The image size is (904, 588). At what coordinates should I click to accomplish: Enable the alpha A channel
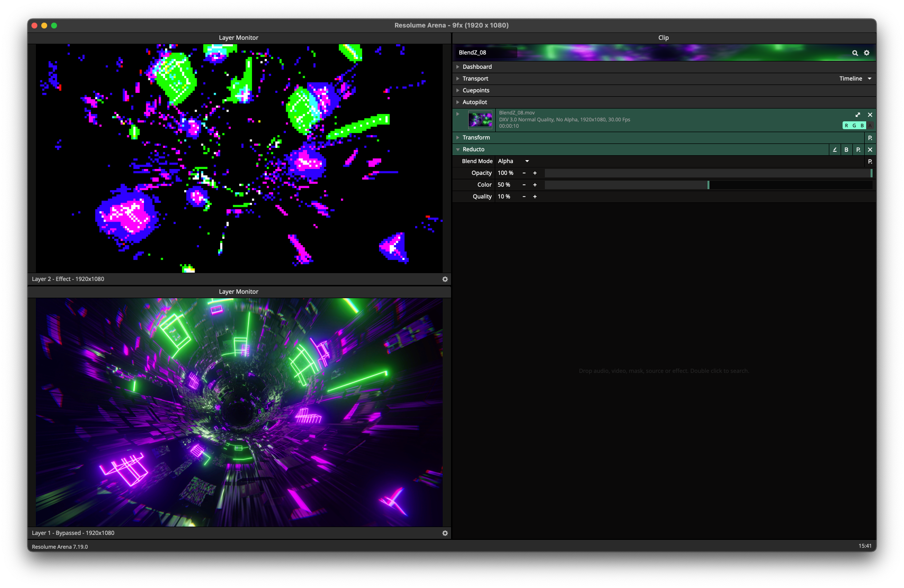870,126
